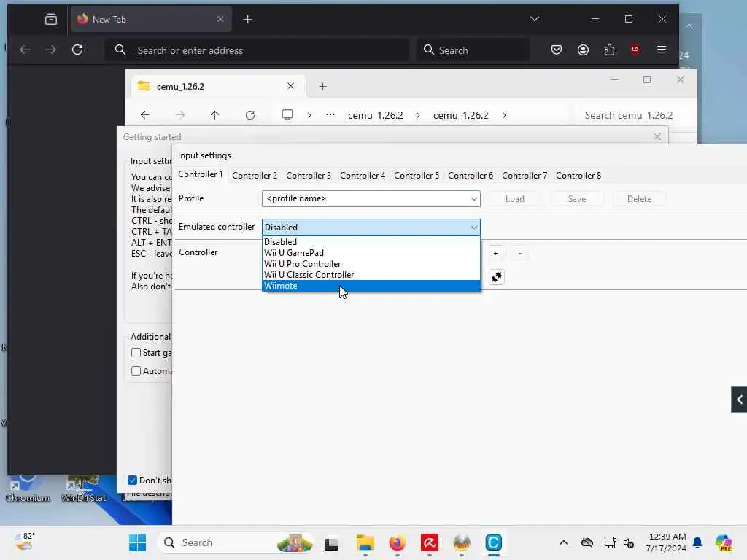Refresh the File Explorer folder
747x560 pixels.
pos(250,115)
